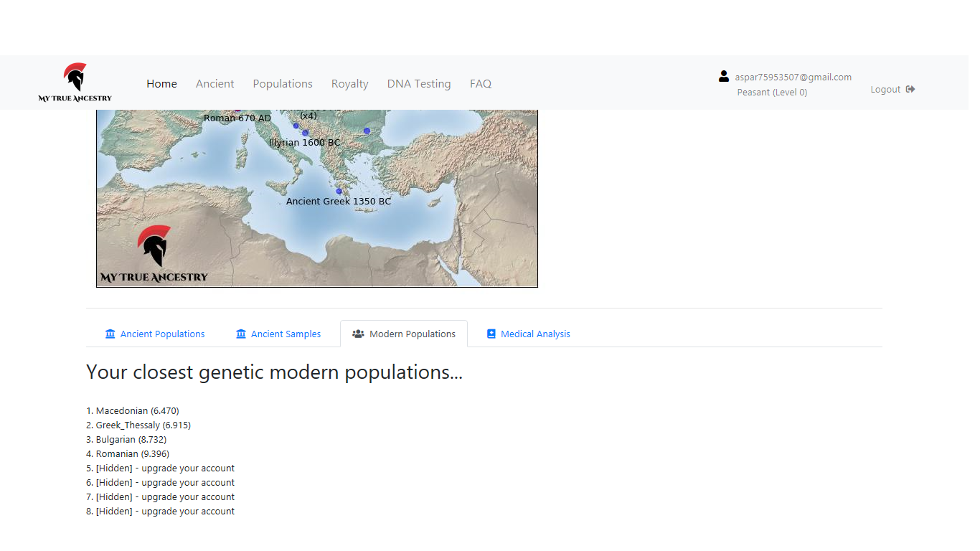Click the Illyrian 1600 BC map marker
The height and width of the screenshot is (551, 980).
coord(305,133)
